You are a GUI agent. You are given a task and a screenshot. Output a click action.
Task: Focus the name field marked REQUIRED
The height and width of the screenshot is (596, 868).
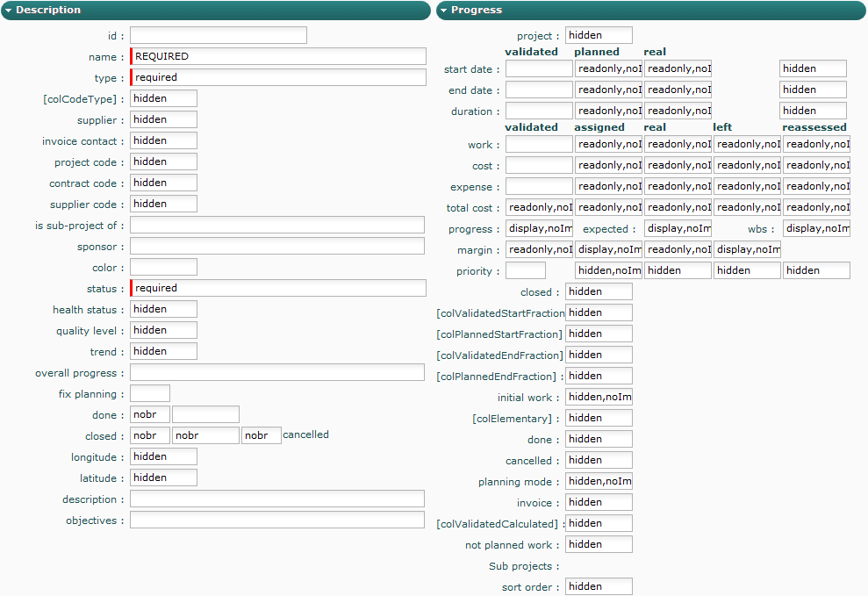(277, 56)
